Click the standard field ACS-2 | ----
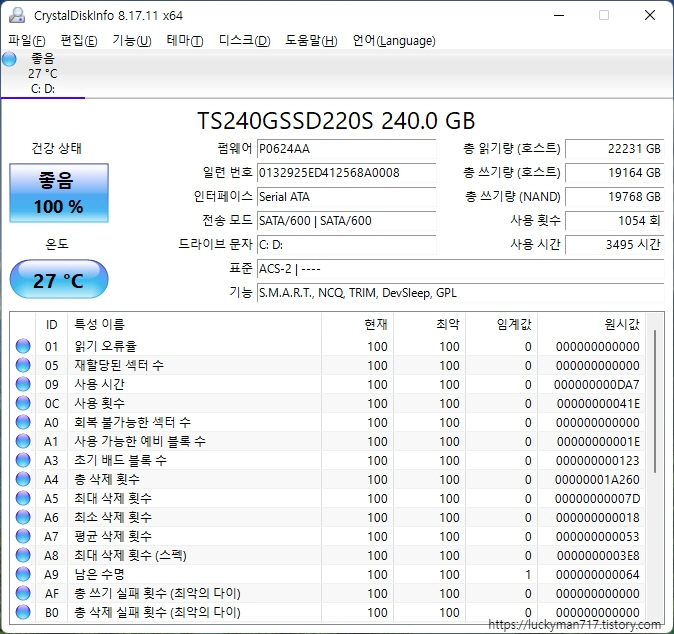 [461, 269]
